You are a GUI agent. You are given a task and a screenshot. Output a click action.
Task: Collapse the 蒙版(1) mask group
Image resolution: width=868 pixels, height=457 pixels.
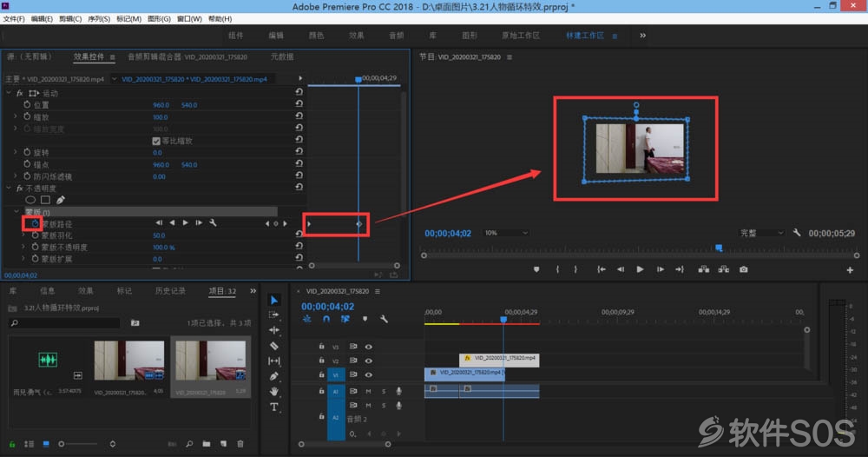16,212
